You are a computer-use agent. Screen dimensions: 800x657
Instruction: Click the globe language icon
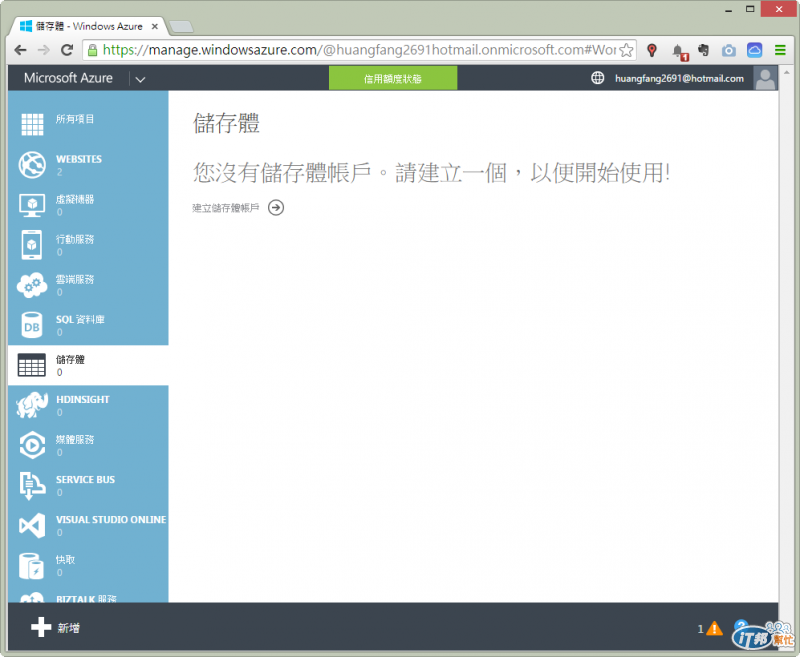(x=597, y=78)
